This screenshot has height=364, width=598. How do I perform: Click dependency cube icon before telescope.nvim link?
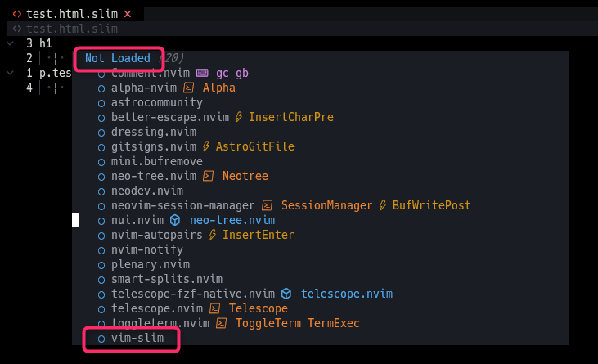click(286, 294)
